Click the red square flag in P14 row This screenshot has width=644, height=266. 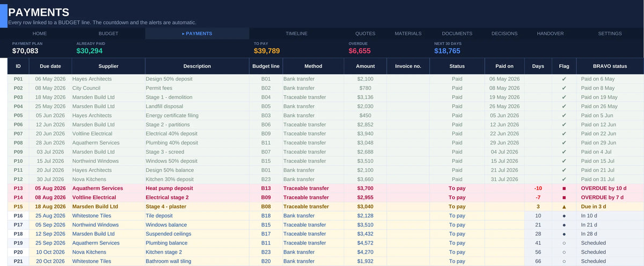click(564, 198)
